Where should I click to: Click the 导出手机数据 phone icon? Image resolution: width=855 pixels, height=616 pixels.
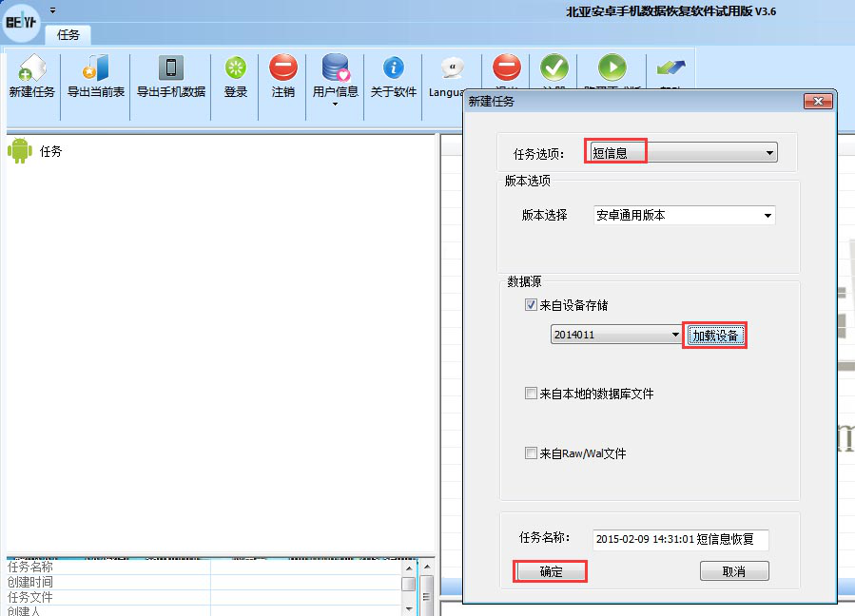pos(170,67)
